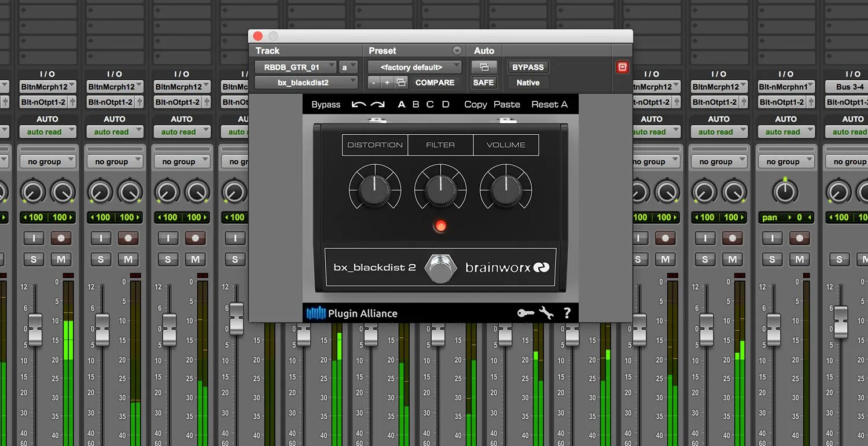
Task: Click the single pan knob above pan 0
Action: click(x=786, y=191)
